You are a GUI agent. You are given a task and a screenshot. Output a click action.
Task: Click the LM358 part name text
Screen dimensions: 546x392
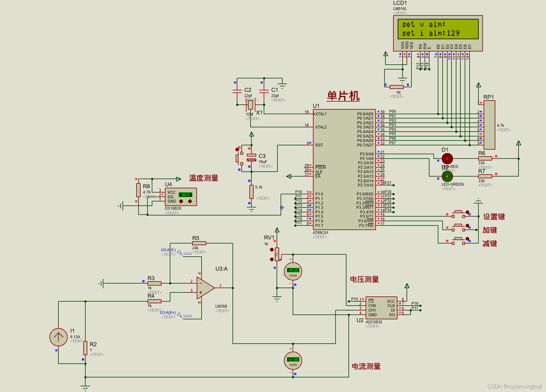[x=221, y=306]
